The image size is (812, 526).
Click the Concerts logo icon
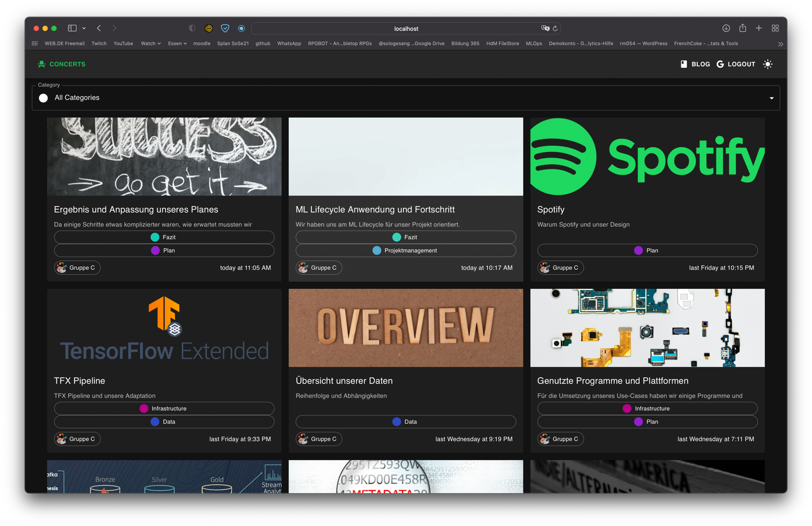[41, 64]
